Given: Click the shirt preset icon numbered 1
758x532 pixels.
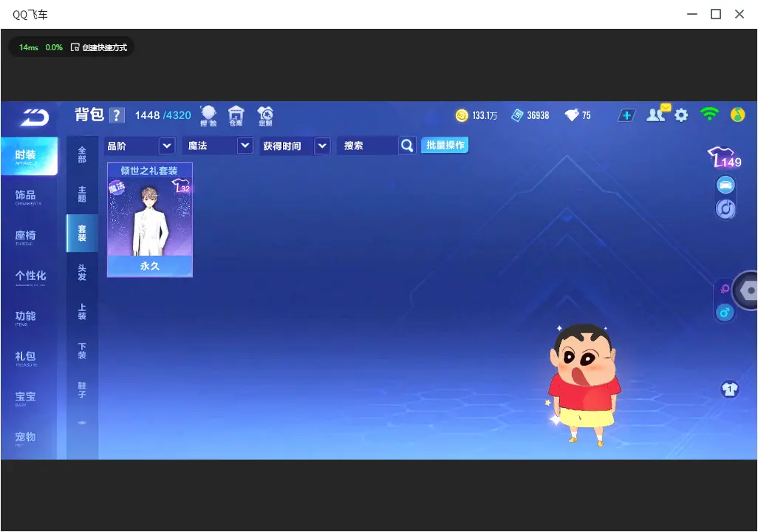Looking at the screenshot, I should point(730,389).
